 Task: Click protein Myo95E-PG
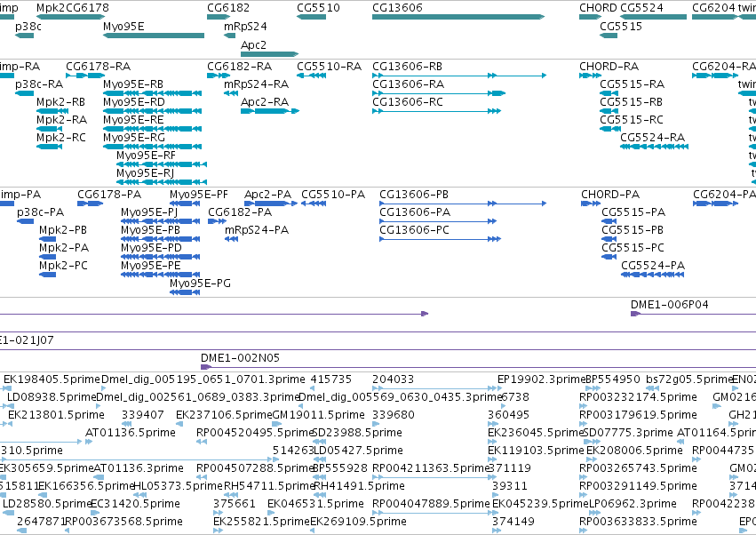coord(200,283)
